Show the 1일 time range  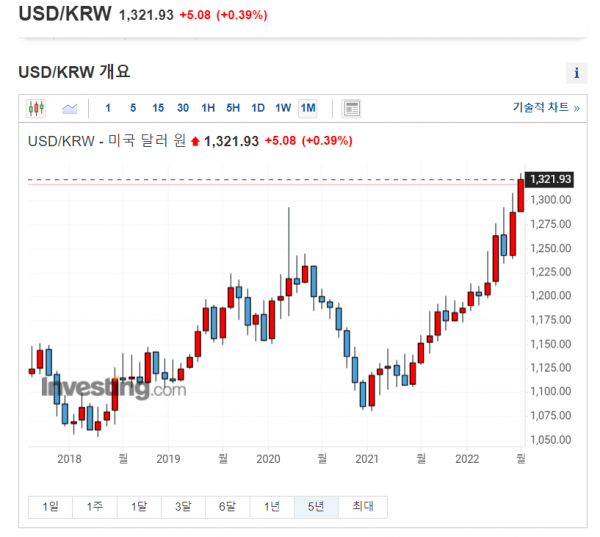click(51, 507)
